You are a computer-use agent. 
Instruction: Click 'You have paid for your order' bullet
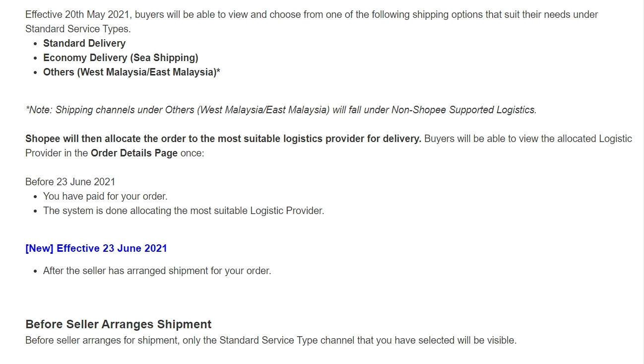(x=105, y=196)
